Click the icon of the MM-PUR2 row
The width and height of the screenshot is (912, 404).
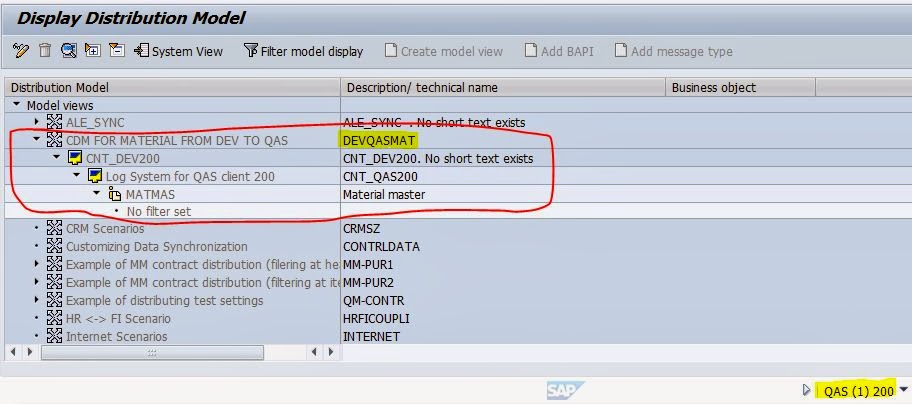(x=54, y=282)
